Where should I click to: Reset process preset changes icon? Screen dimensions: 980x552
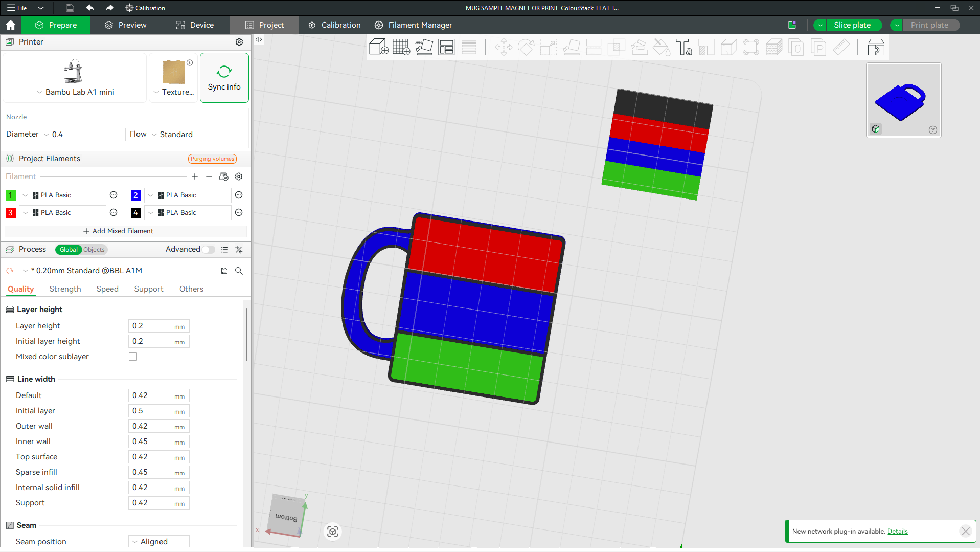[10, 271]
